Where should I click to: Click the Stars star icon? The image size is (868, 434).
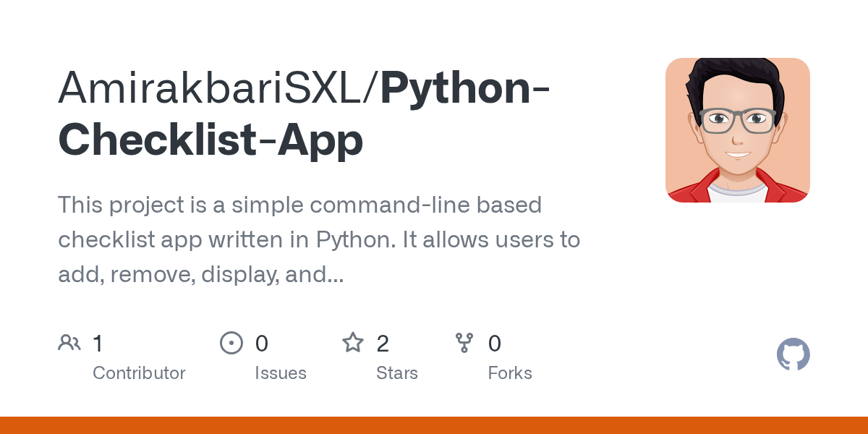[352, 343]
